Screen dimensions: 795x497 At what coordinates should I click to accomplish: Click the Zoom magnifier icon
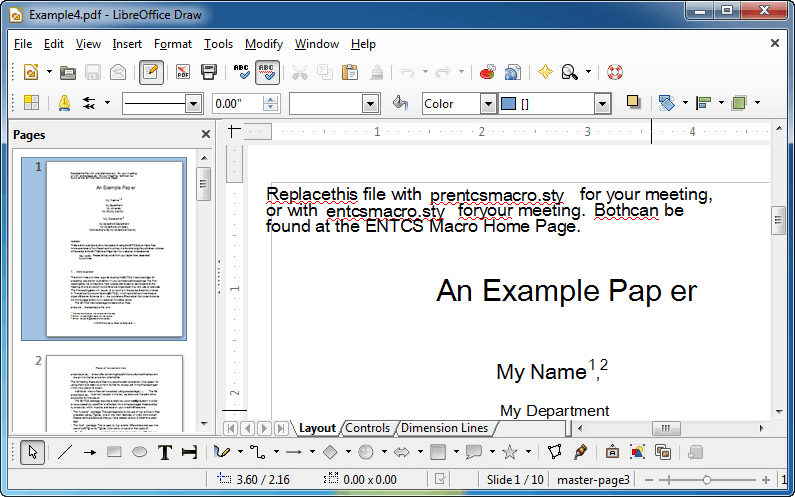(x=570, y=72)
